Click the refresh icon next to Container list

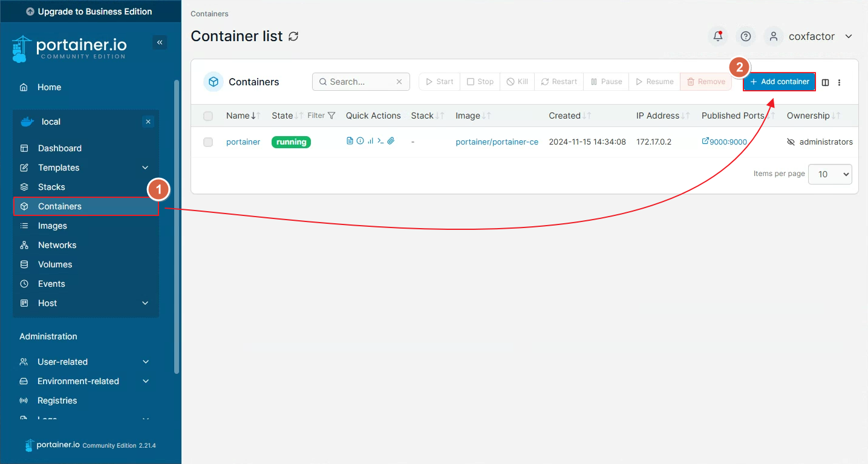[x=293, y=36]
